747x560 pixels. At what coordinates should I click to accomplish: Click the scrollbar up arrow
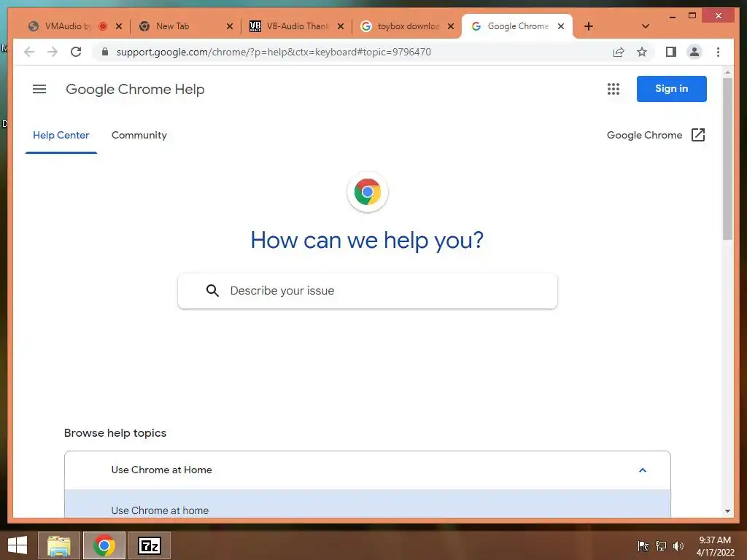pyautogui.click(x=727, y=72)
